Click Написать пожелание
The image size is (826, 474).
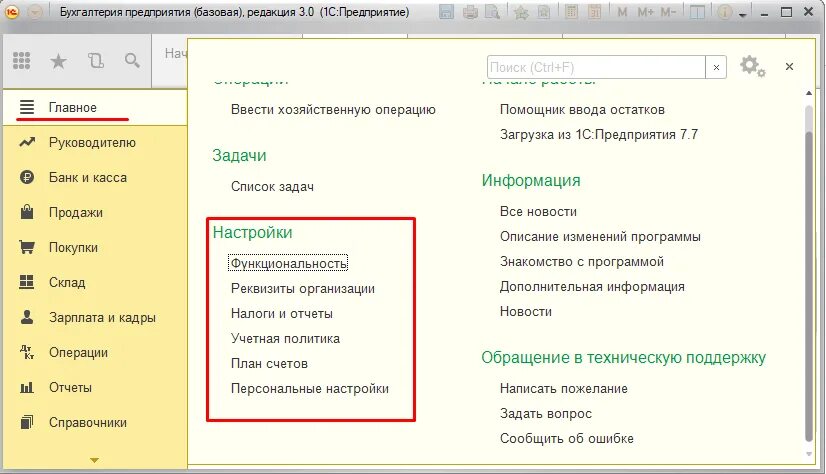pyautogui.click(x=564, y=389)
